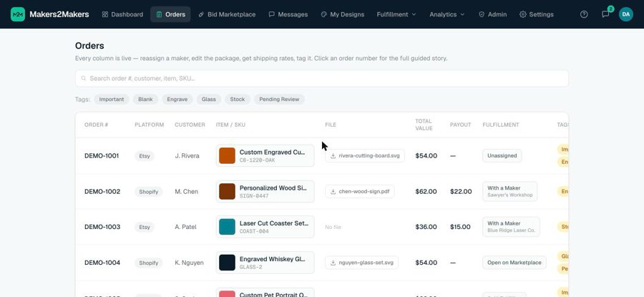
Task: Click the FULFILLMENT column header
Action: click(501, 125)
